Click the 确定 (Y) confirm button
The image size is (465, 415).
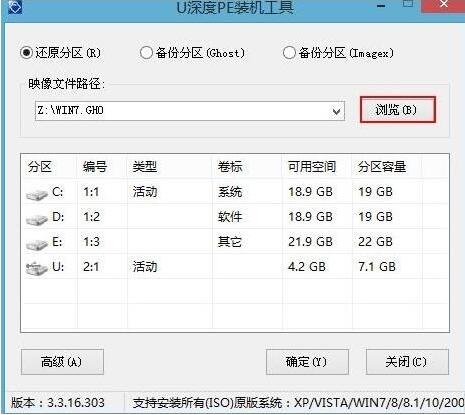[x=307, y=362]
